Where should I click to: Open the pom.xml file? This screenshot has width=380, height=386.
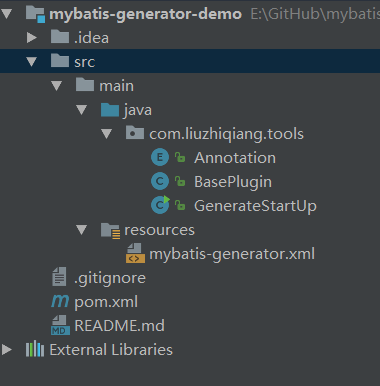pyautogui.click(x=106, y=302)
